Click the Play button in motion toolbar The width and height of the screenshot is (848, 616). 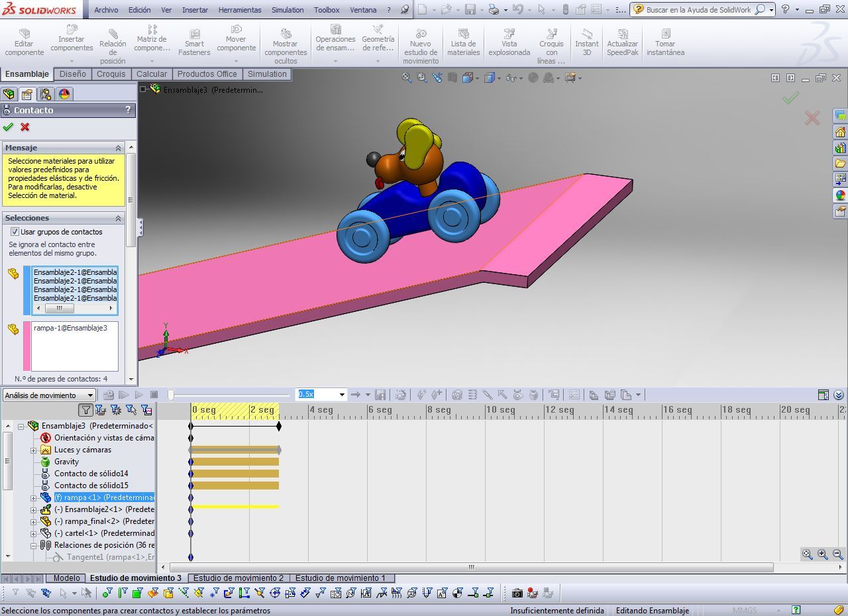(x=139, y=395)
